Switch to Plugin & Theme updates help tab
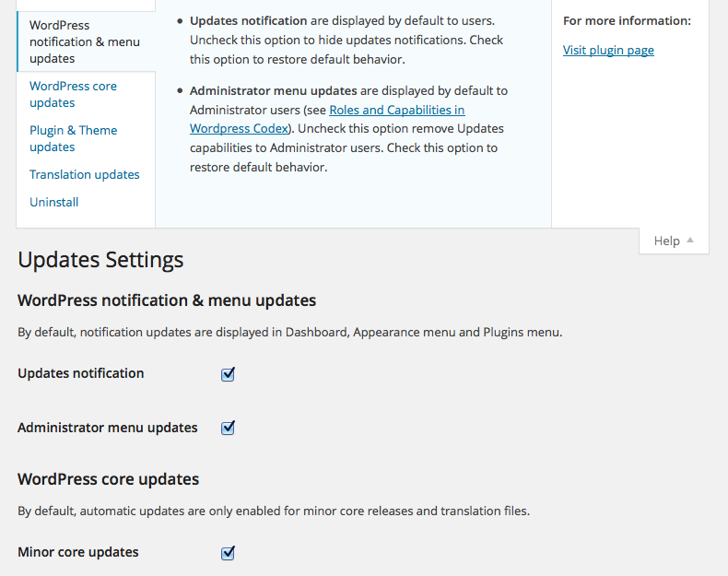Image resolution: width=728 pixels, height=576 pixels. tap(74, 138)
